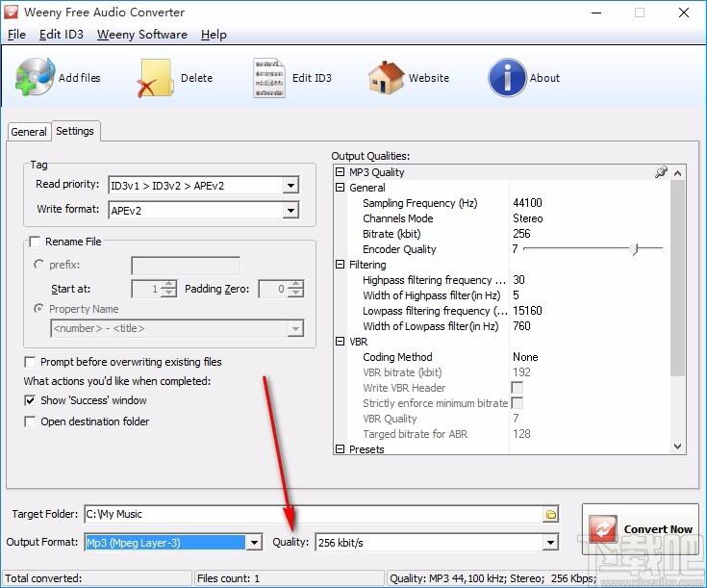The image size is (707, 588).
Task: Click the Weeny app icon in title bar
Action: pos(11,13)
